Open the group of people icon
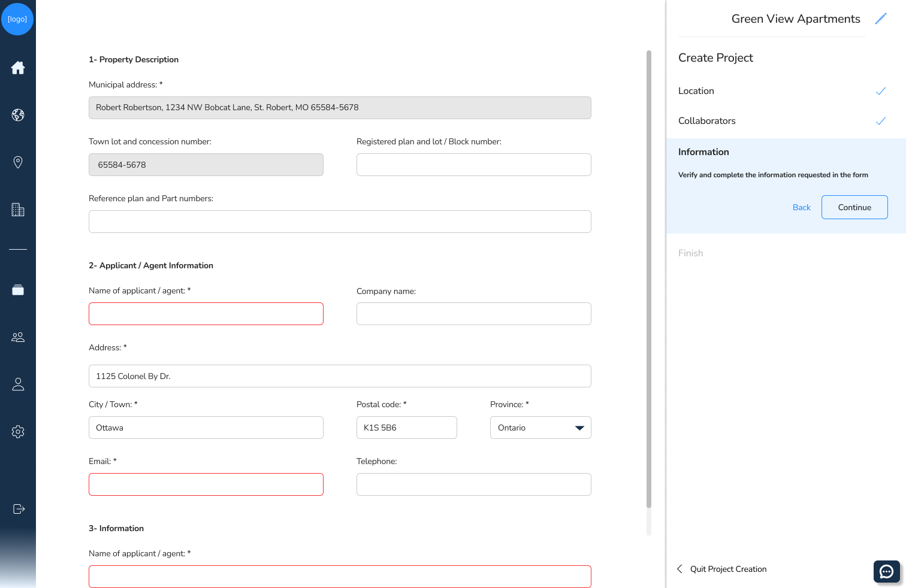 [18, 337]
